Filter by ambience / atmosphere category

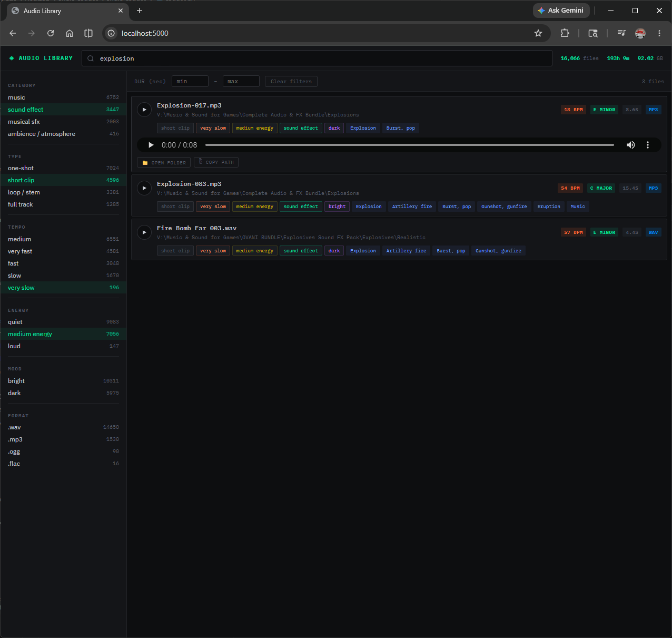(x=63, y=134)
